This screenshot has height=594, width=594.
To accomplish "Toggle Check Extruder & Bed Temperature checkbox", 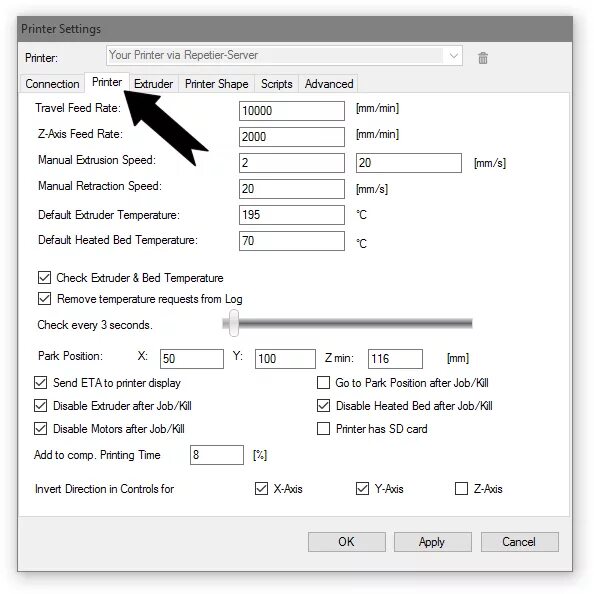I will pos(44,278).
